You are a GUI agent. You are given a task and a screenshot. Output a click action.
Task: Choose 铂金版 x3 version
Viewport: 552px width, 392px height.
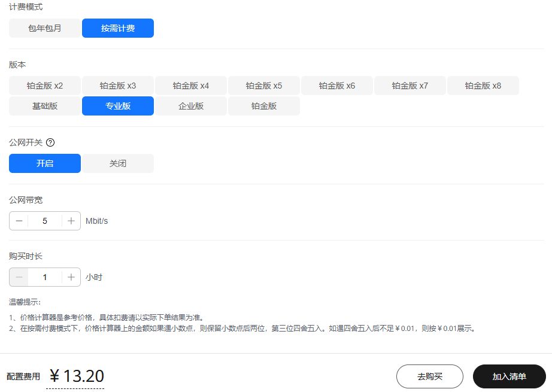pos(118,86)
